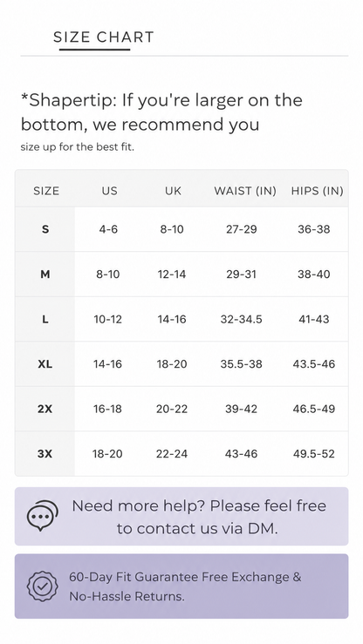
Task: Click the 49.5-52 hips cell
Action: click(x=314, y=454)
